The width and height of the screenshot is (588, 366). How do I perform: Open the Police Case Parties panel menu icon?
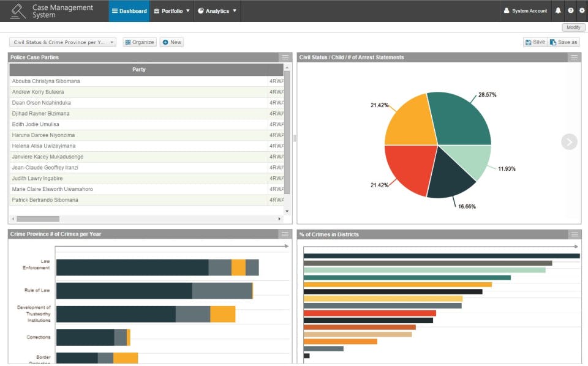285,57
